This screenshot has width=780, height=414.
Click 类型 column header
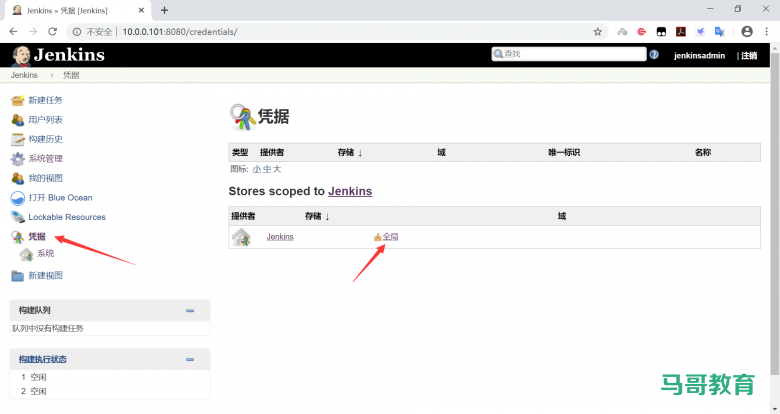(x=240, y=152)
